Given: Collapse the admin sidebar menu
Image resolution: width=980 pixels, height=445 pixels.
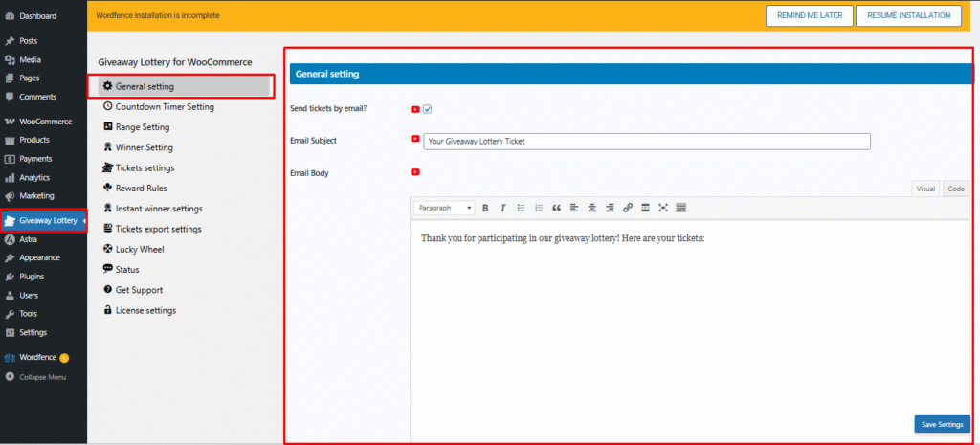Looking at the screenshot, I should [x=43, y=377].
